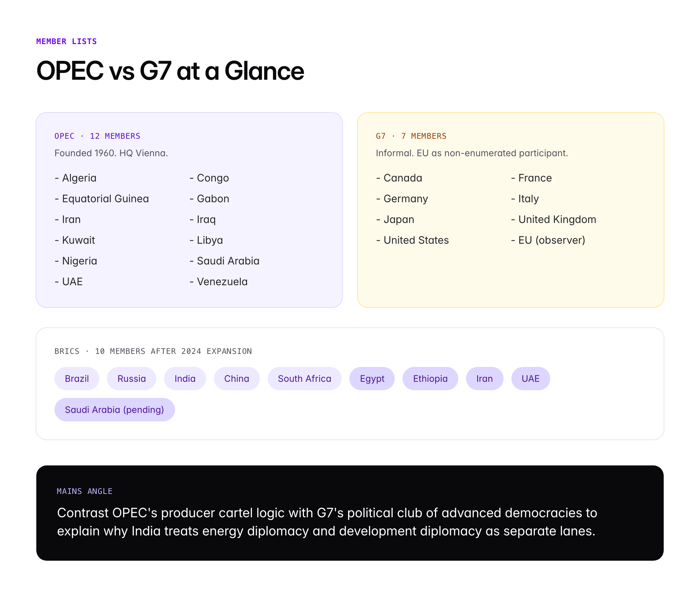The height and width of the screenshot is (597, 700).
Task: Click the Brazil chip in BRICS
Action: [x=77, y=379]
